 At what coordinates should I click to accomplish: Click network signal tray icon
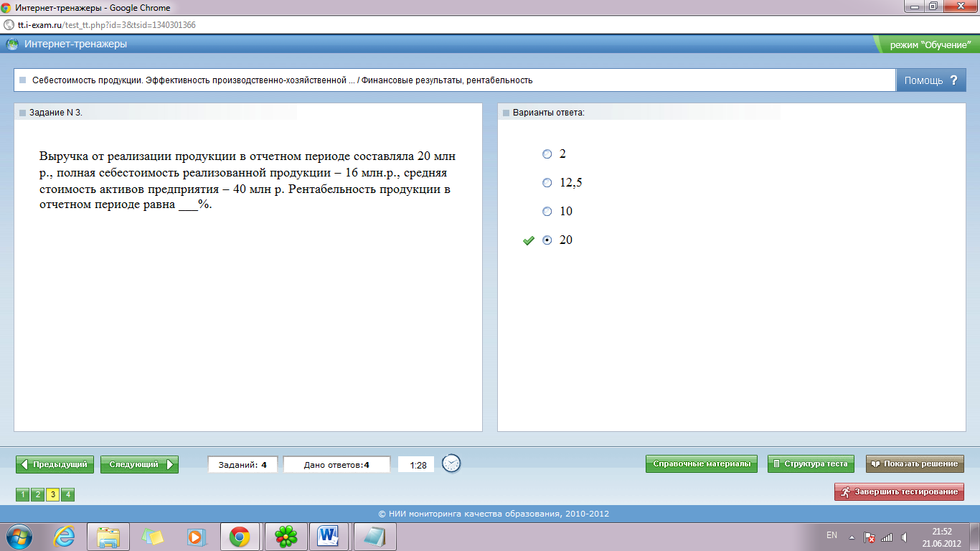pyautogui.click(x=887, y=537)
